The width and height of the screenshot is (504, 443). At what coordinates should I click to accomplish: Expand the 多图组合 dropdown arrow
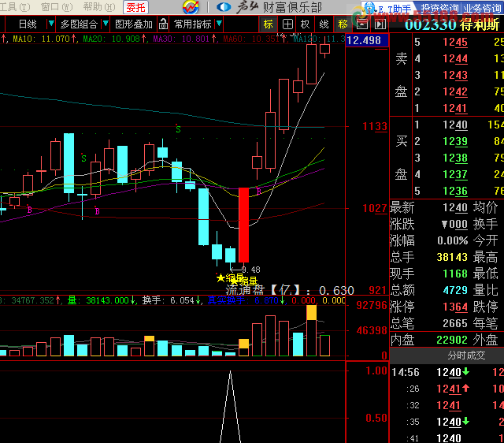point(106,24)
